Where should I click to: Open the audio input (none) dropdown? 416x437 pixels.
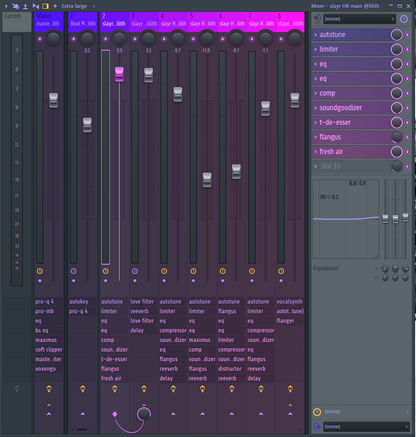pyautogui.click(x=359, y=19)
